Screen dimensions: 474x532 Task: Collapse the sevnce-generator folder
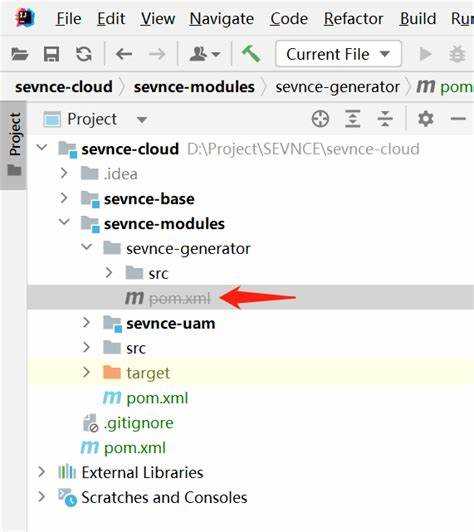(x=87, y=247)
